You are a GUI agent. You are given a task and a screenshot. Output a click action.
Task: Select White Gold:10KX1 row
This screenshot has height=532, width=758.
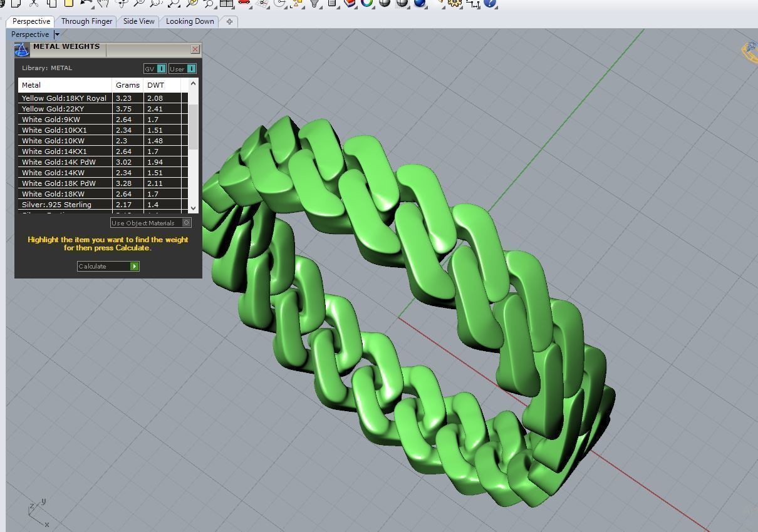[x=103, y=130]
